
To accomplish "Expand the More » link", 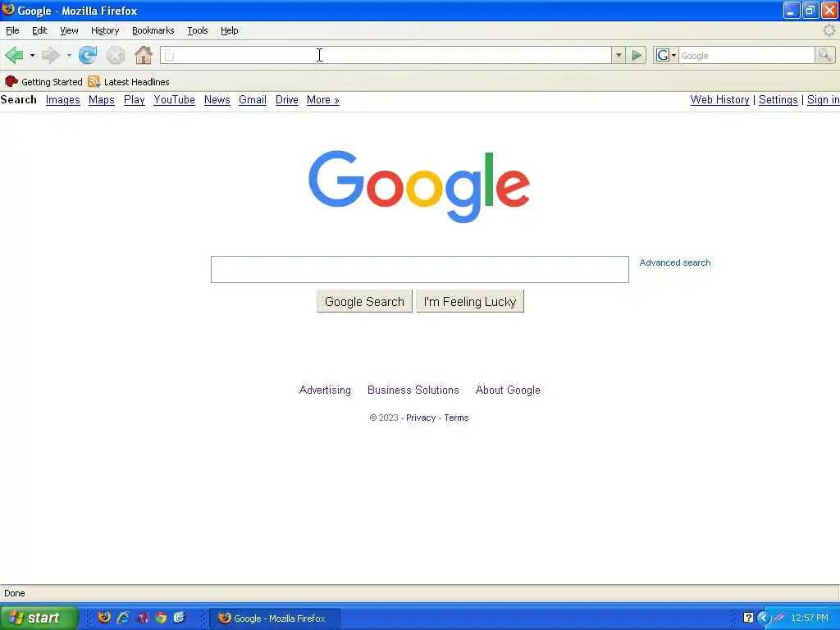I will 323,100.
